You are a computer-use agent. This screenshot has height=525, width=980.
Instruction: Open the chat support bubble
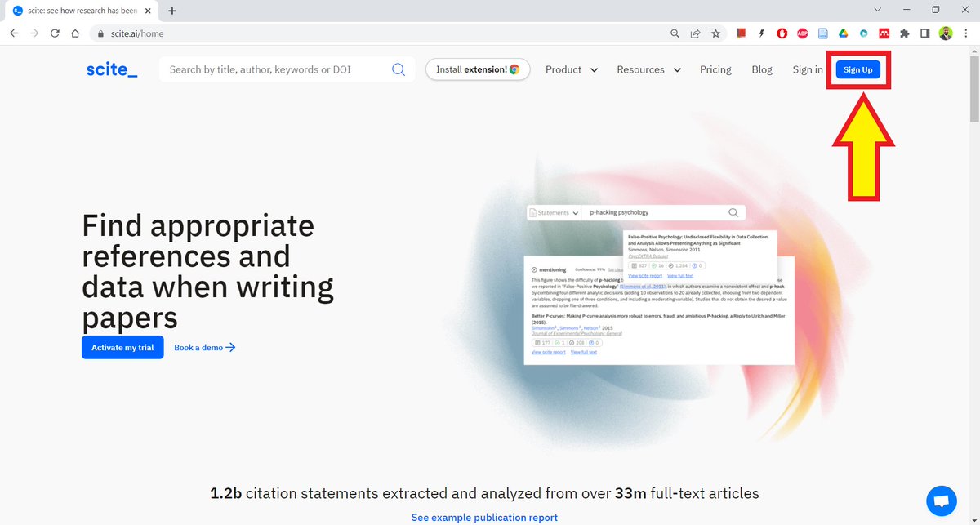click(942, 501)
